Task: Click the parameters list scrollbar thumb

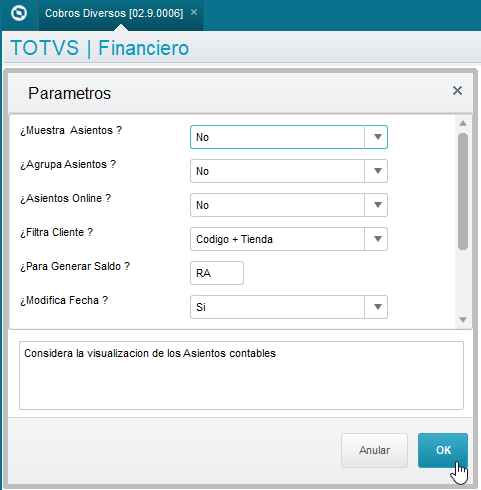Action: (x=463, y=191)
